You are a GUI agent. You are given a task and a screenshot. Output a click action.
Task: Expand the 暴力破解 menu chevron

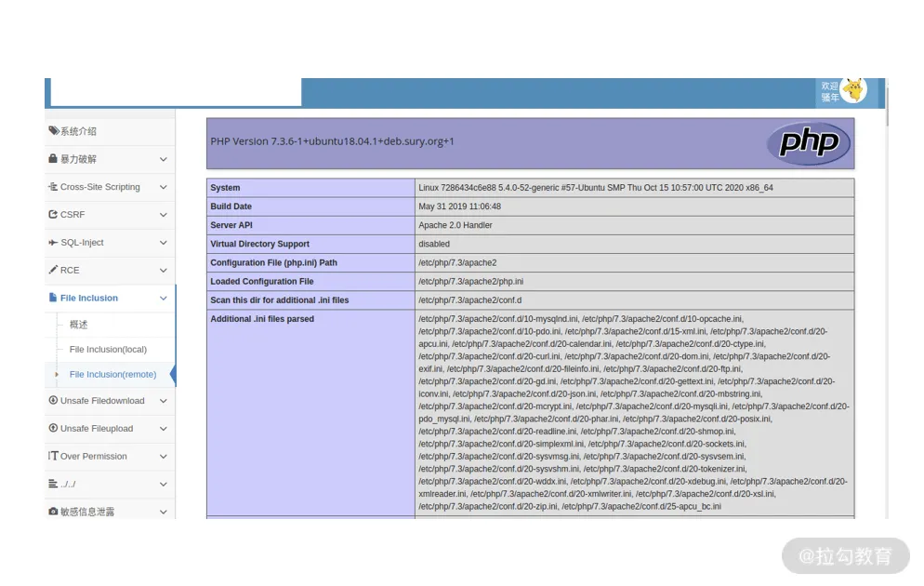point(164,159)
